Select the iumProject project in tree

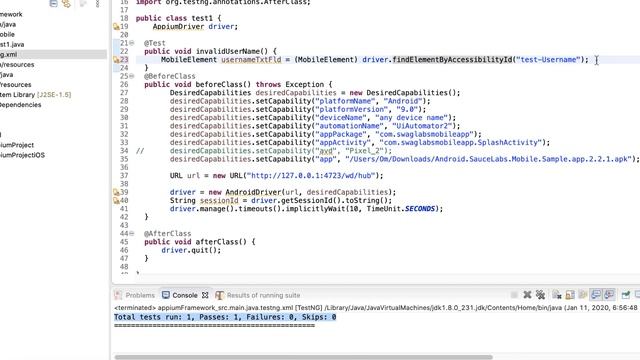[17, 145]
